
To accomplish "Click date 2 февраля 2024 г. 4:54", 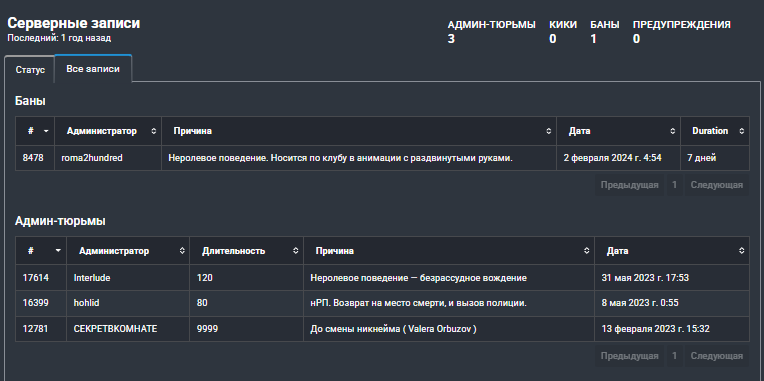I will click(612, 158).
